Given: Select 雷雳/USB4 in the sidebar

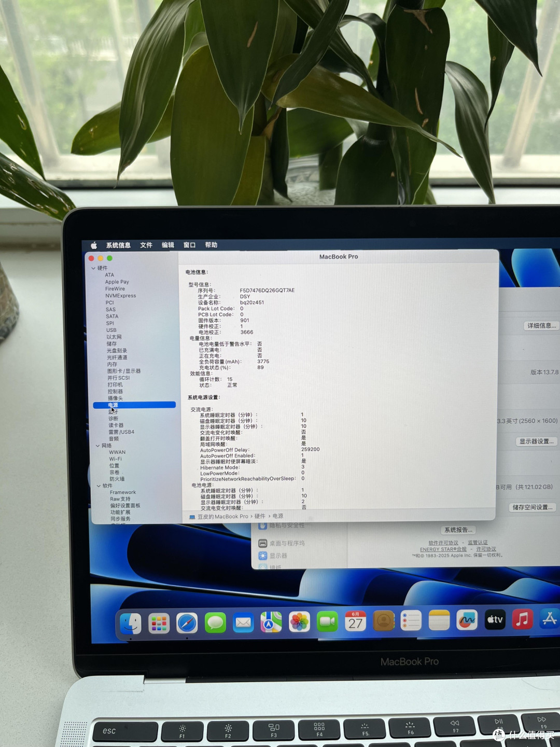Looking at the screenshot, I should point(121,432).
